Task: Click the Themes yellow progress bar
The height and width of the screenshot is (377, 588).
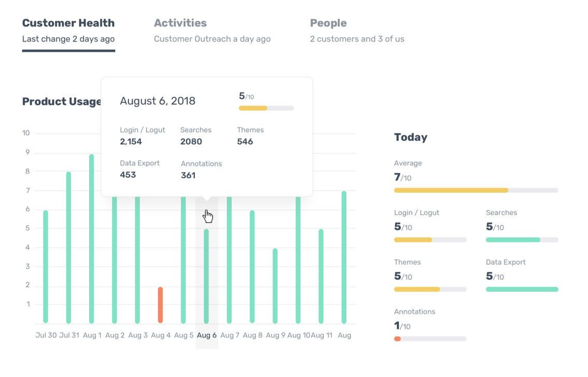Action: [x=430, y=289]
